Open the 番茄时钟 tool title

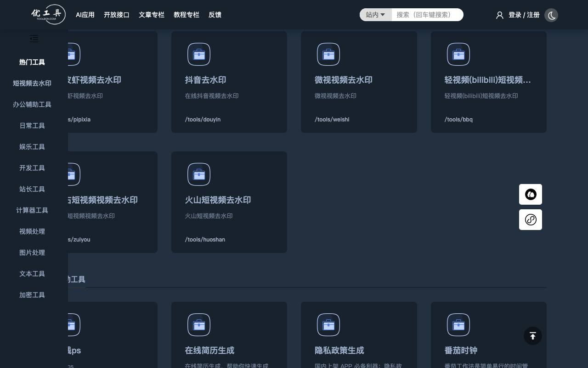tap(461, 351)
